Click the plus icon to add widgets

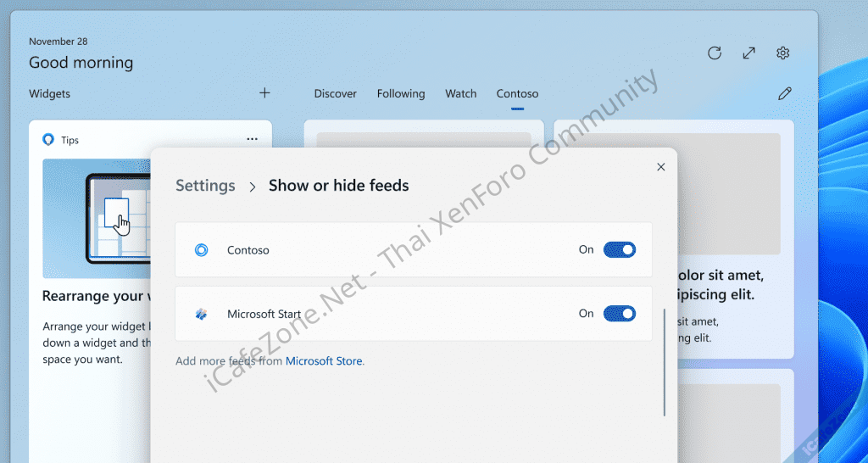tap(264, 93)
